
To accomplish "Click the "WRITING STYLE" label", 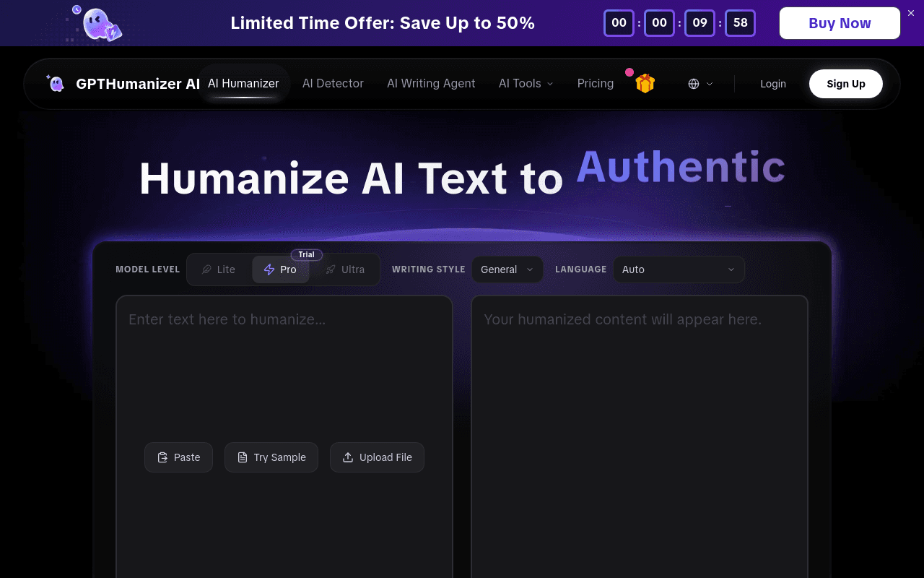I will (429, 269).
